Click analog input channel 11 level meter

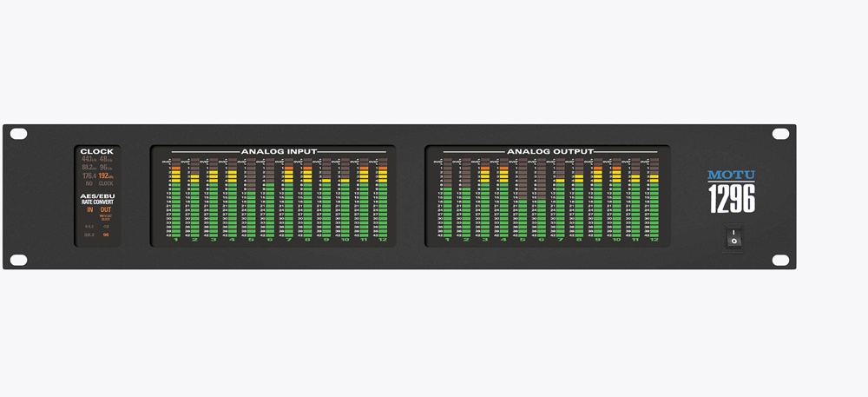click(364, 198)
